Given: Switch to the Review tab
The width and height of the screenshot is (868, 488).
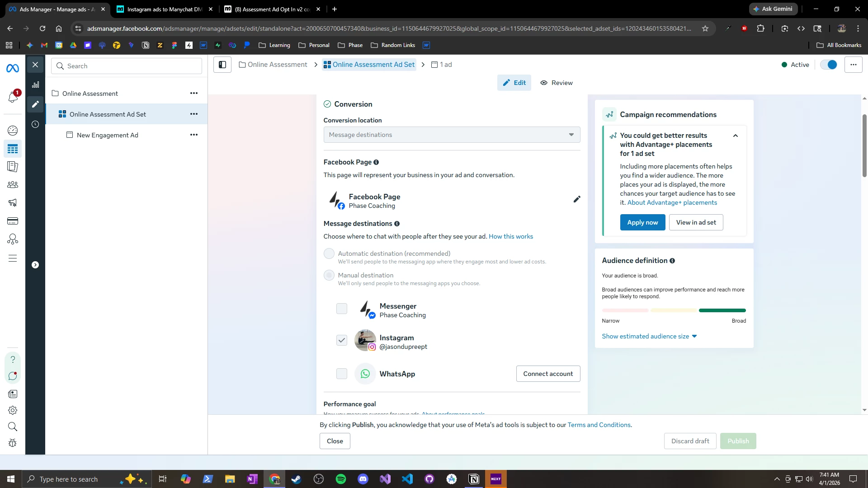Looking at the screenshot, I should point(557,83).
